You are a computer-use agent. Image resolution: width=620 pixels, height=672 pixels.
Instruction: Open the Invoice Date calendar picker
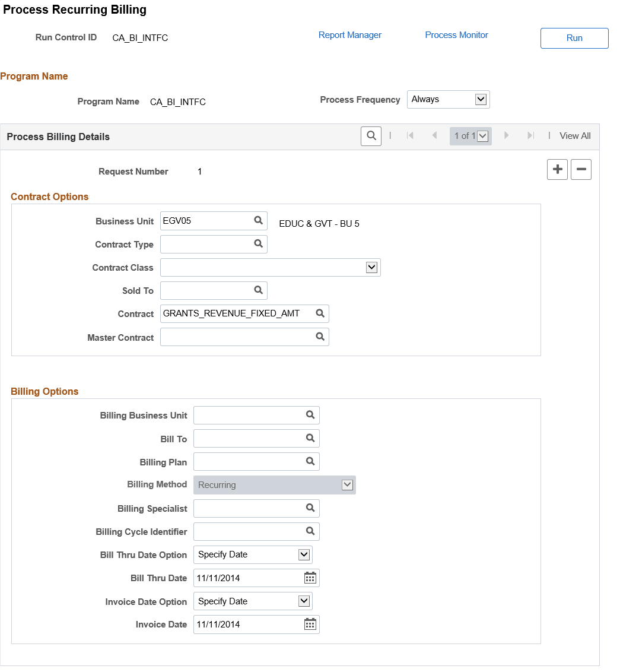pyautogui.click(x=309, y=624)
